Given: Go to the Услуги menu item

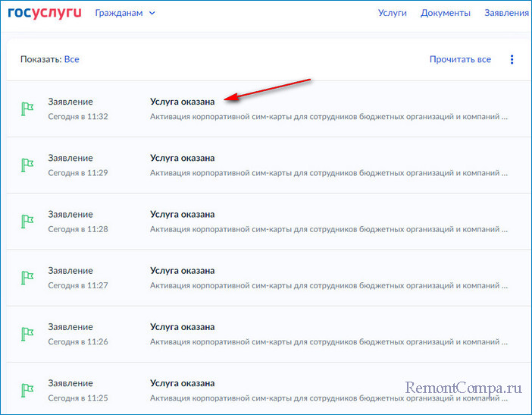Looking at the screenshot, I should [x=393, y=13].
